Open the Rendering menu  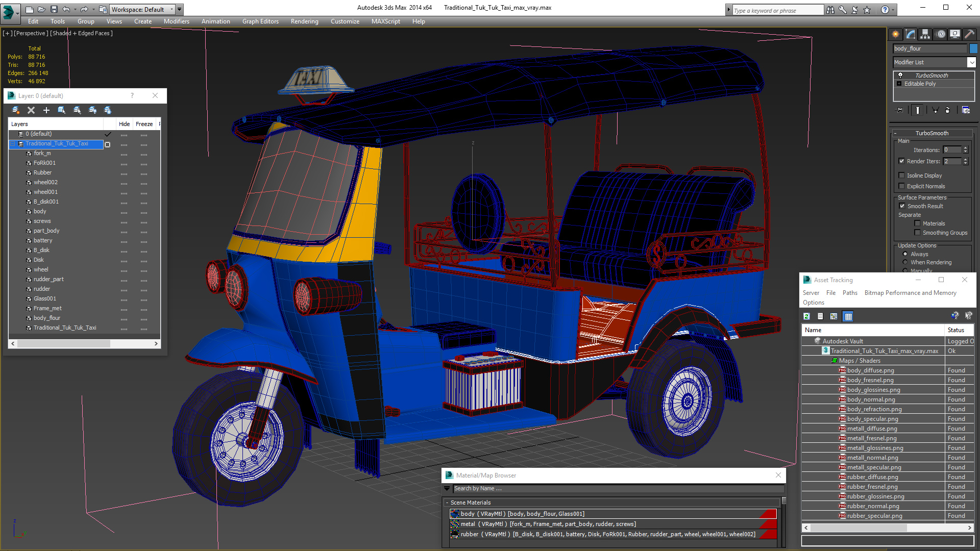pos(305,21)
